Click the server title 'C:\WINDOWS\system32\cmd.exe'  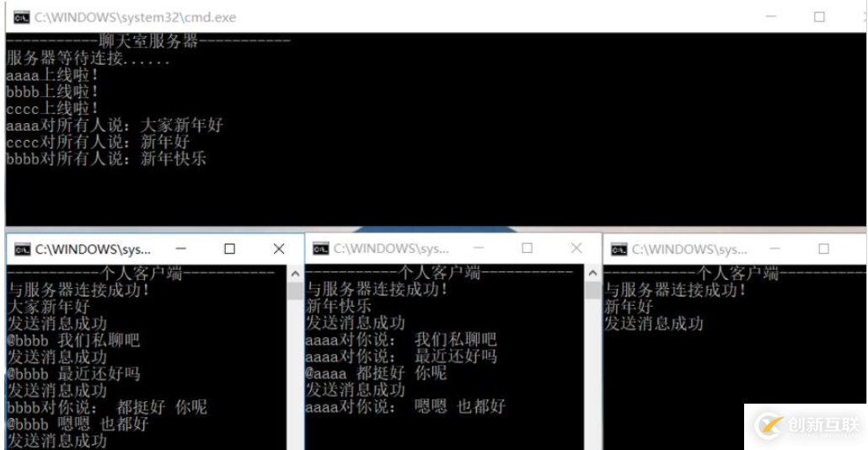(135, 18)
